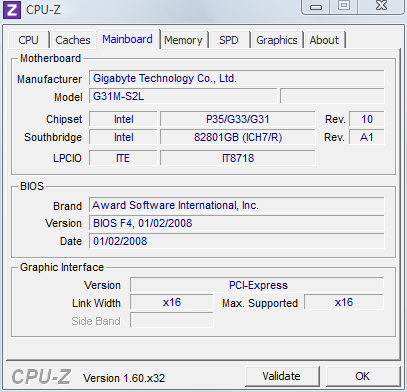Click the chipset value P35/G33/G31
The image size is (407, 392).
237,119
